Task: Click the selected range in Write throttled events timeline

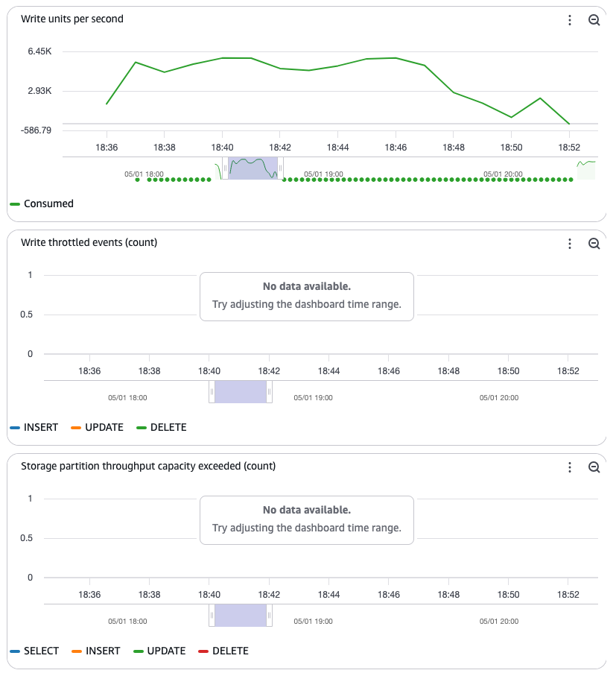Action: (x=240, y=391)
